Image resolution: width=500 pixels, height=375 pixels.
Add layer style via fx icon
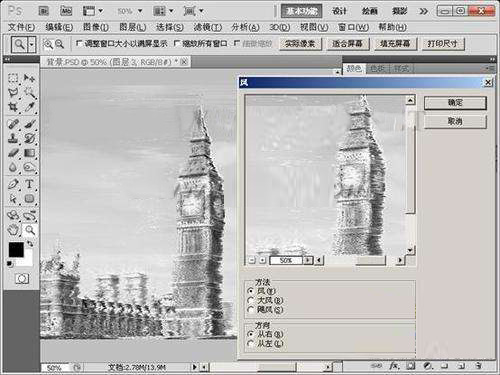click(394, 366)
